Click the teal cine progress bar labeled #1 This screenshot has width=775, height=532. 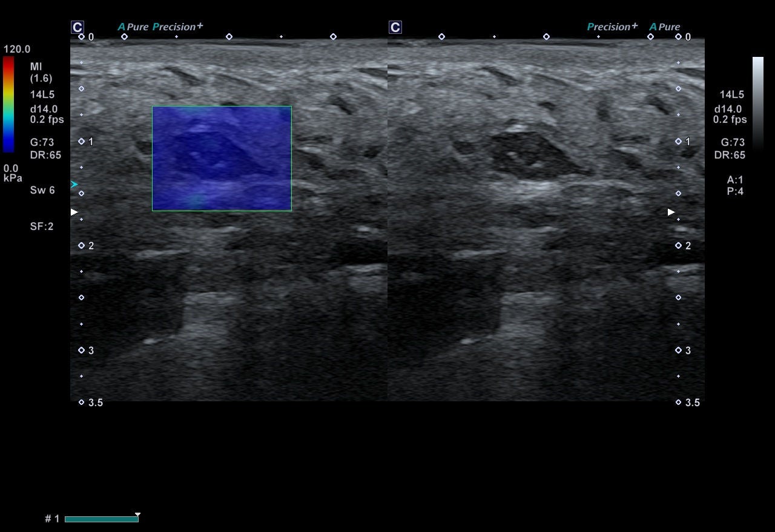click(x=102, y=519)
